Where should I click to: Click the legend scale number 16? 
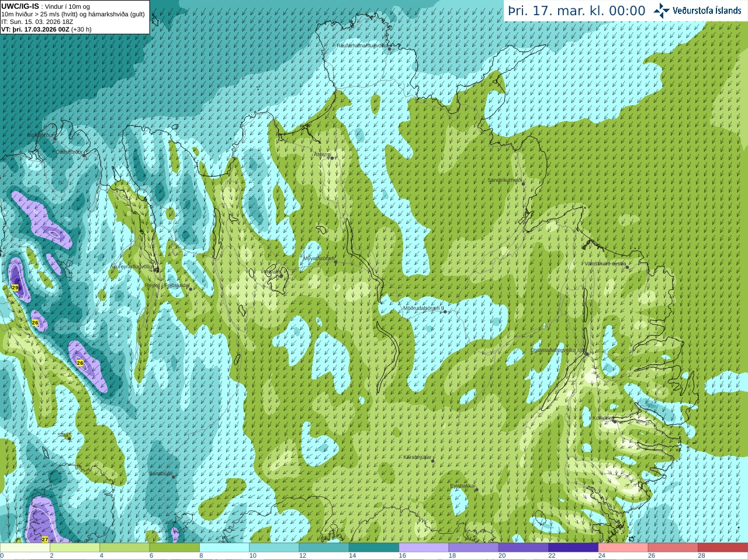(403, 556)
